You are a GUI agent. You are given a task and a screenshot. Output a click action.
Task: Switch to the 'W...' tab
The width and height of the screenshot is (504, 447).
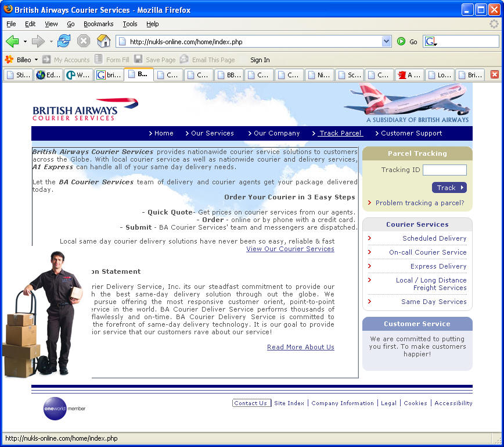[78, 75]
